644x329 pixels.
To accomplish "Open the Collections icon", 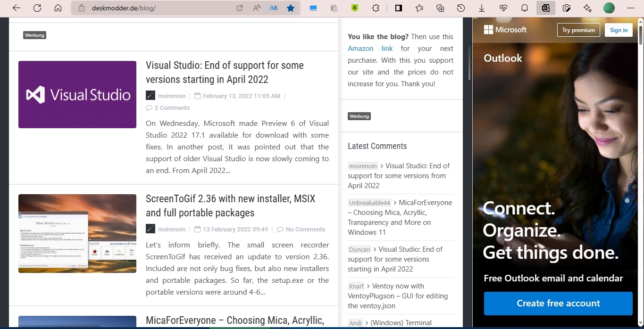I will pos(440,8).
